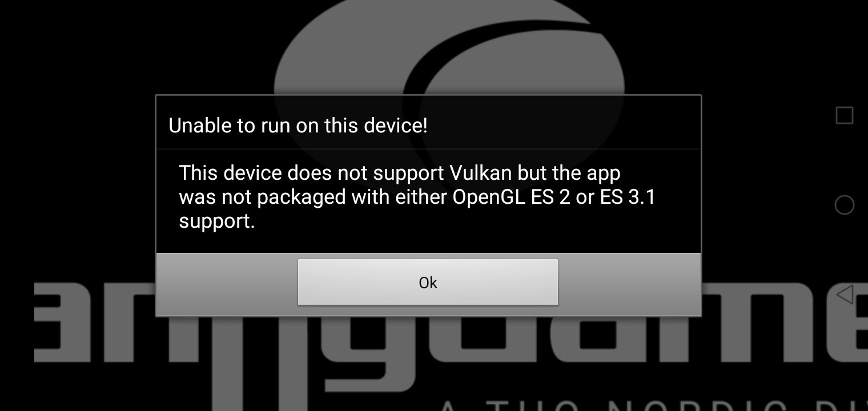This screenshot has height=411, width=868.
Task: Click the word 'support.' on the last line
Action: point(217,221)
